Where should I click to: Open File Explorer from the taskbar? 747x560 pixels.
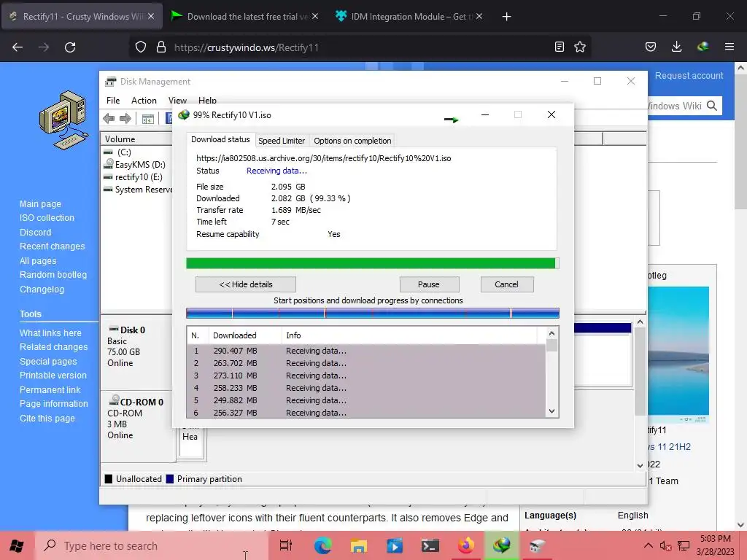(359, 545)
